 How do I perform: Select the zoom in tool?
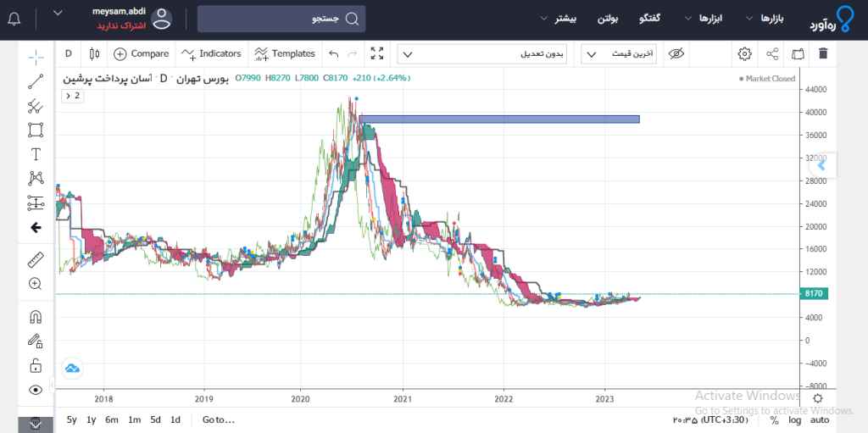tap(36, 284)
